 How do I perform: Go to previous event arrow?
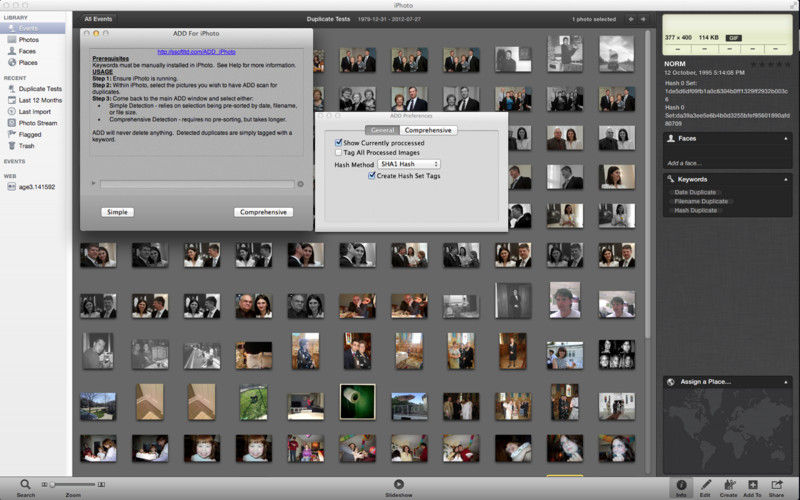(630, 19)
